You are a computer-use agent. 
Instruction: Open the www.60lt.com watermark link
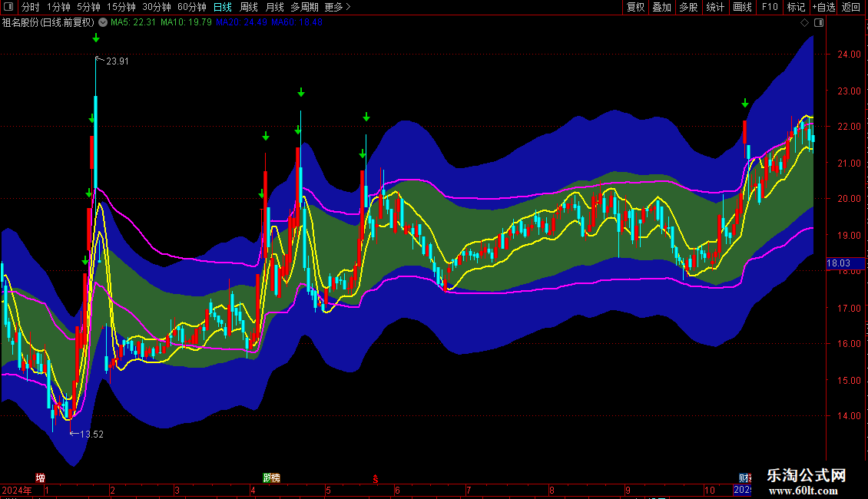pyautogui.click(x=807, y=490)
